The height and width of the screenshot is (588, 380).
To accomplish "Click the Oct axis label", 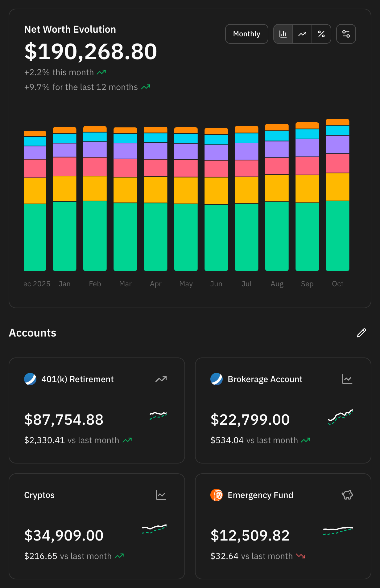I will tap(337, 284).
